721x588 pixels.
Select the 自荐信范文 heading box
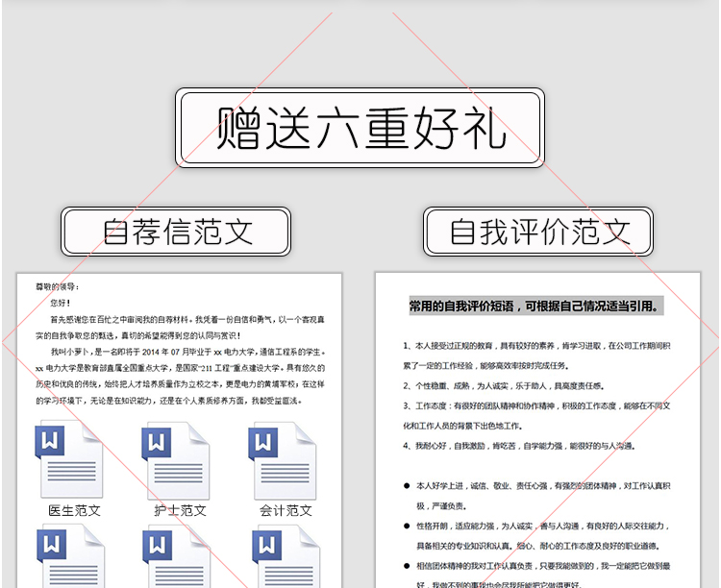pyautogui.click(x=176, y=232)
